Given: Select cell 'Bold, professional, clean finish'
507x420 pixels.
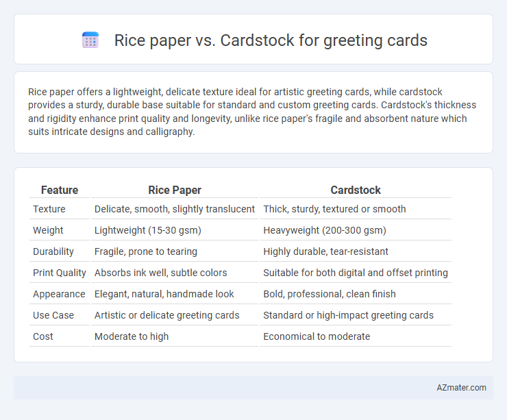Looking at the screenshot, I should coord(356,294).
